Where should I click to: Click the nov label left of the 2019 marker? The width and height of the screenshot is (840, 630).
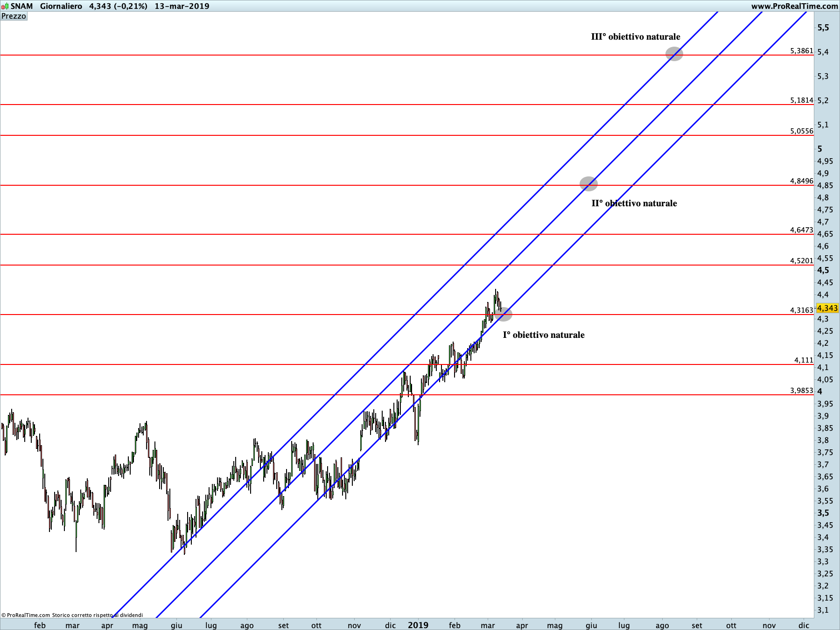[354, 625]
